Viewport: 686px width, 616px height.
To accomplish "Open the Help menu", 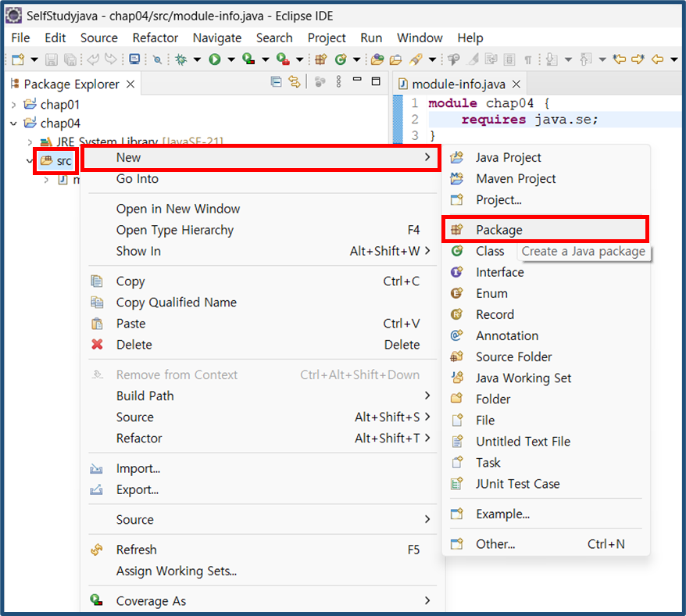I will point(470,38).
